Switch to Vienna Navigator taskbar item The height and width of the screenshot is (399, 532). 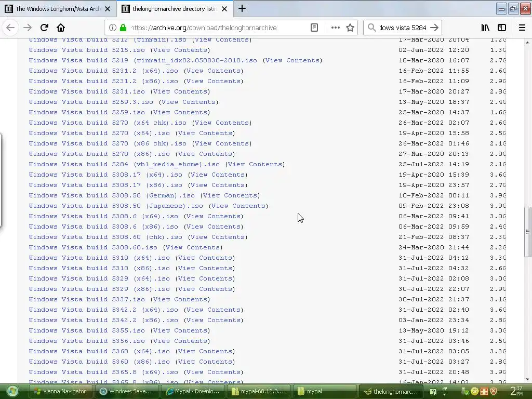pyautogui.click(x=60, y=391)
